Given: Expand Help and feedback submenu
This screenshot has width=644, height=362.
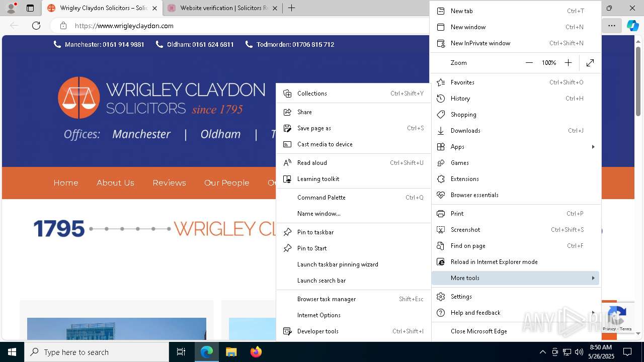Looking at the screenshot, I should coord(516,313).
